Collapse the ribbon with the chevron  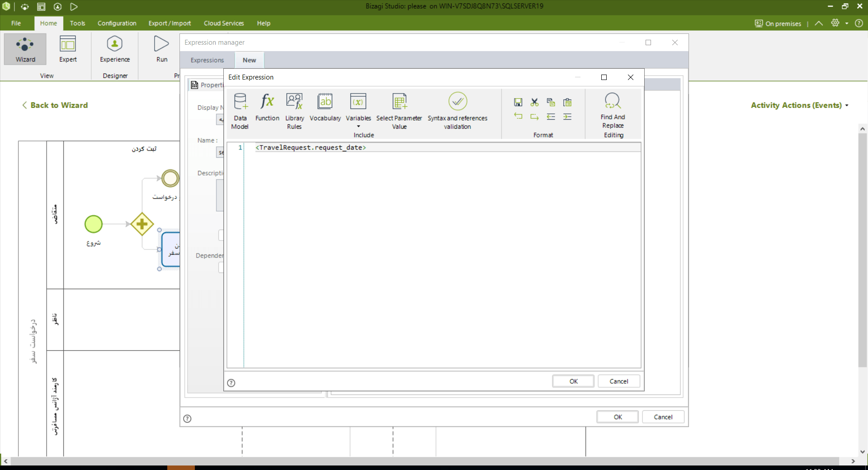pos(819,23)
